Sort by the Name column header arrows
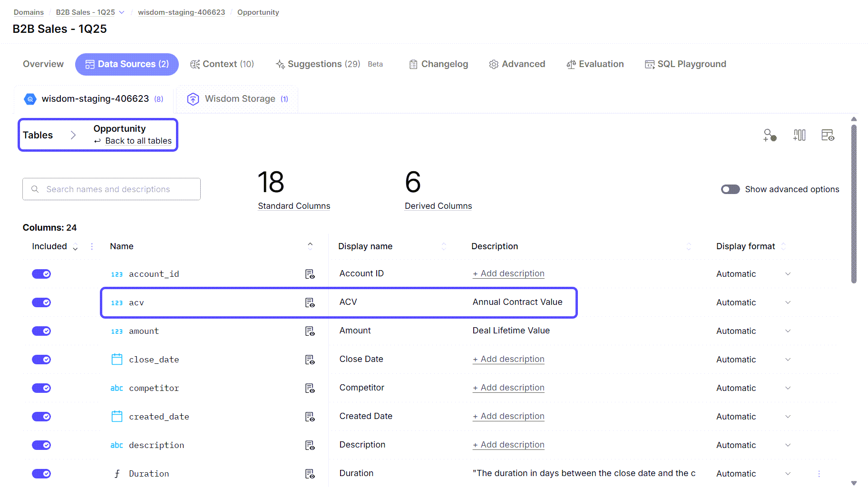868x487 pixels. point(310,246)
